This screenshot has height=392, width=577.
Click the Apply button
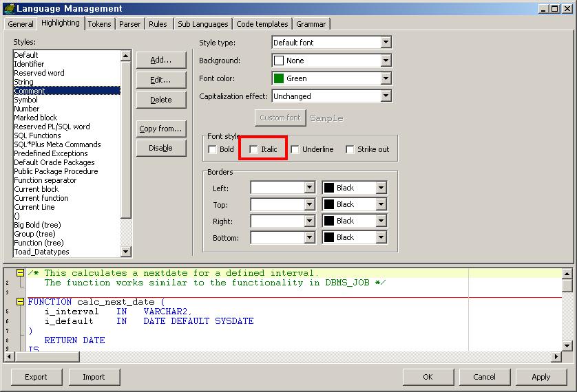(541, 376)
